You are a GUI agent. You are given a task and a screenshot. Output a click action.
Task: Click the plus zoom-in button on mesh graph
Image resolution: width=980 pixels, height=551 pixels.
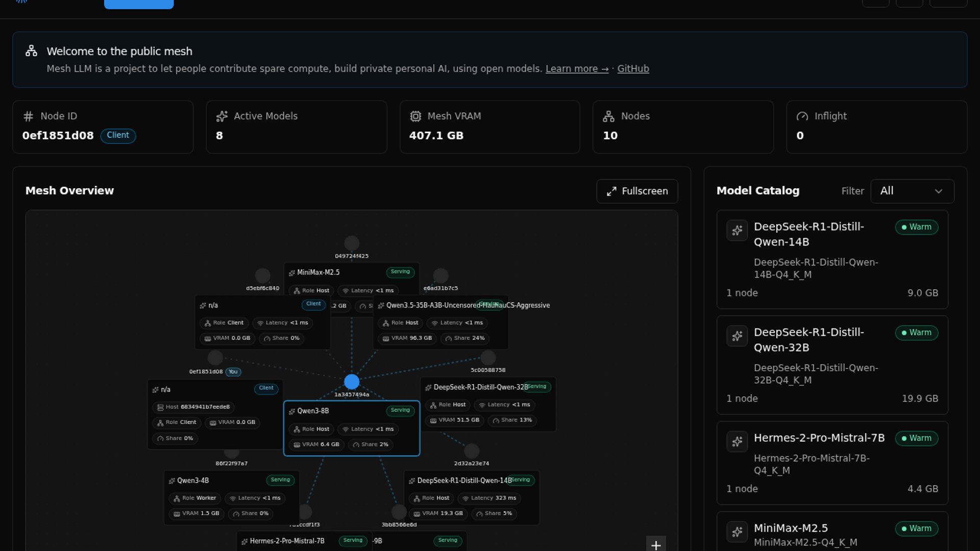click(x=656, y=544)
